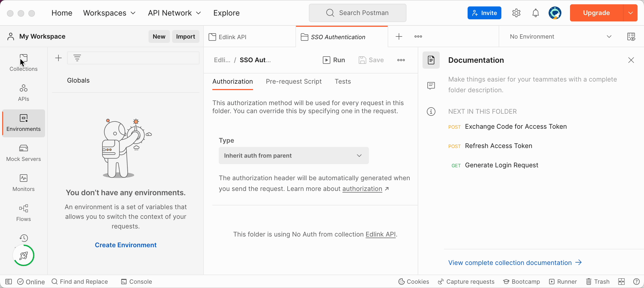This screenshot has width=644, height=288.
Task: Click the Invite button
Action: [484, 13]
